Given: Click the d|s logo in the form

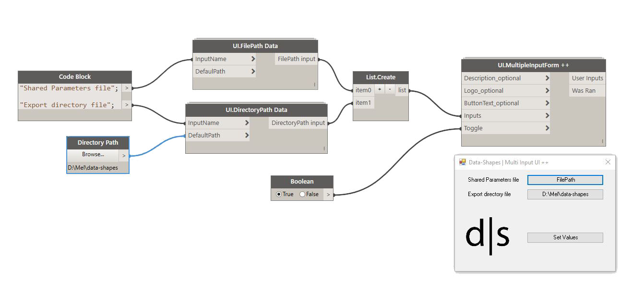Looking at the screenshot, I should pos(487,236).
